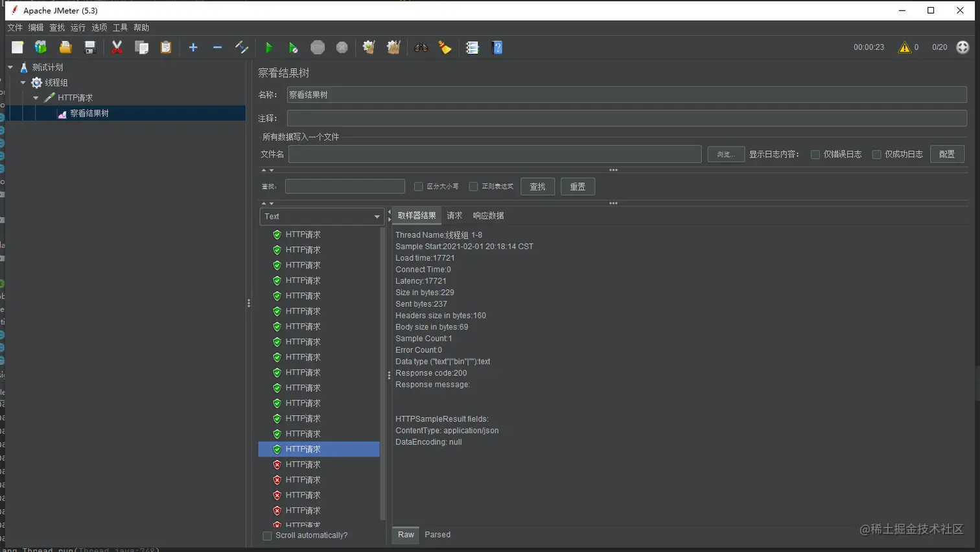The height and width of the screenshot is (552, 980).
Task: Click the results list vertical scrollbar
Action: click(383, 374)
